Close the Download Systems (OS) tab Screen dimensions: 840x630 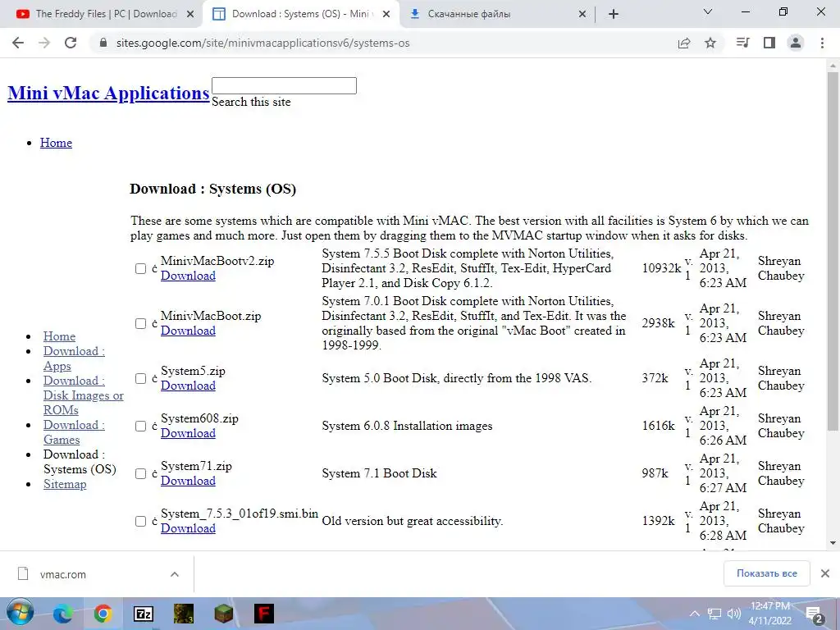coord(387,15)
